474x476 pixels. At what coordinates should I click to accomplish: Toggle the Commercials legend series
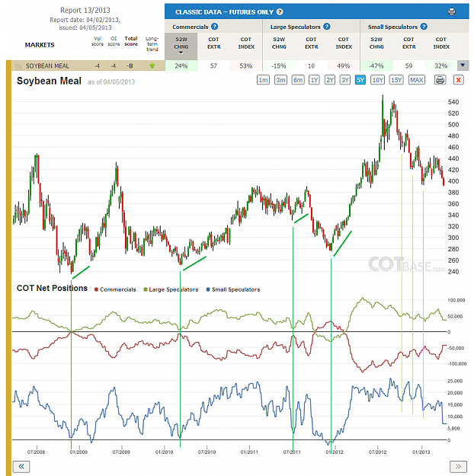(x=115, y=289)
